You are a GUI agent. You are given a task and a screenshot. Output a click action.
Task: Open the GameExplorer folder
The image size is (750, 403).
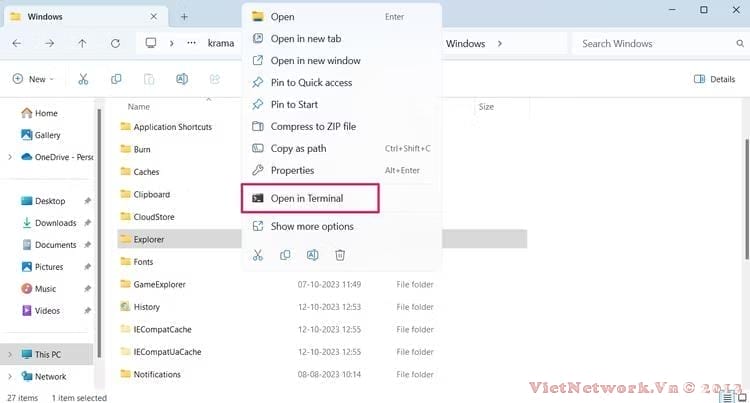(x=159, y=284)
